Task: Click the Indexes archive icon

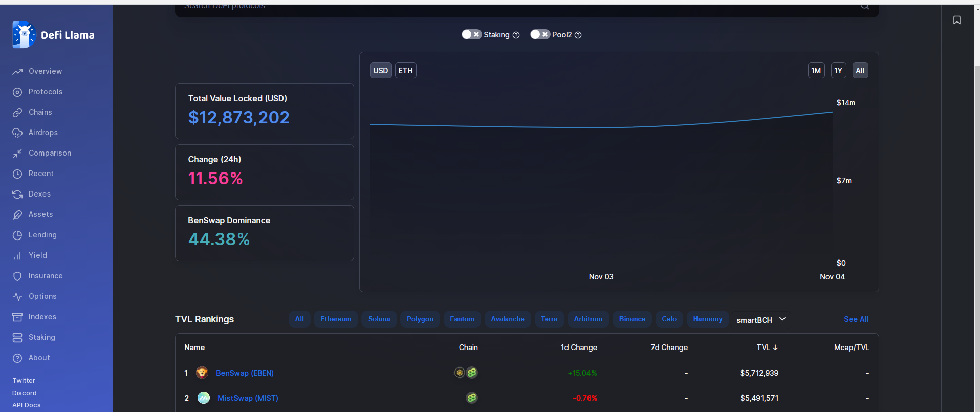Action: pos(17,317)
